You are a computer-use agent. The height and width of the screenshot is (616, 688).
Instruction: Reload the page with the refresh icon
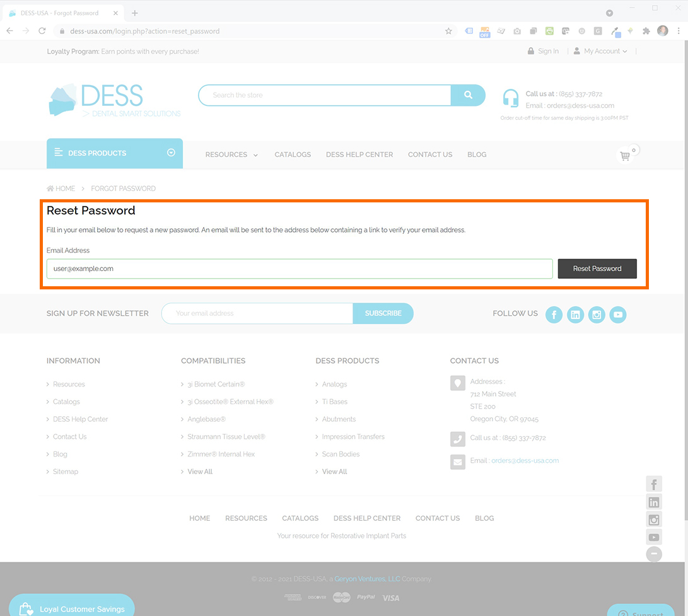42,31
